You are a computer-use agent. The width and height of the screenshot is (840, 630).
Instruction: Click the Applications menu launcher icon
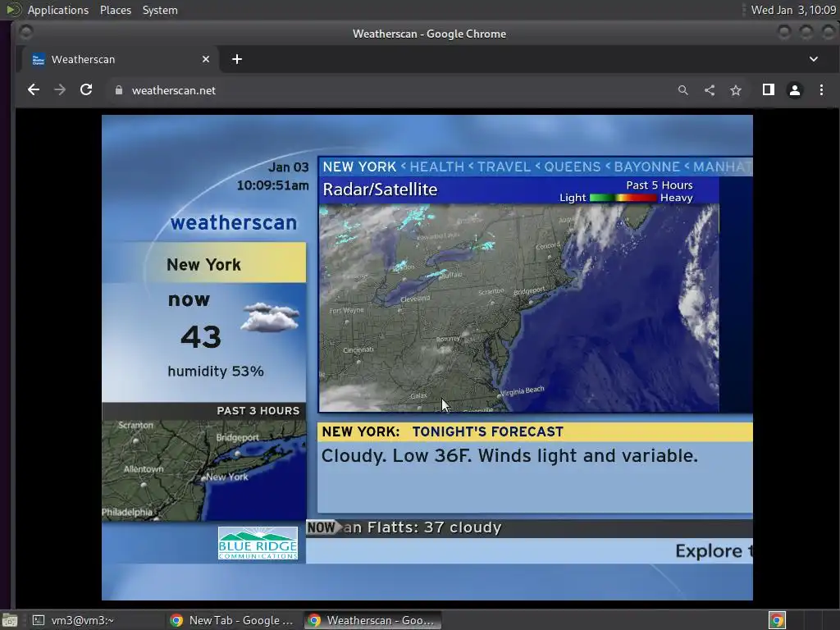coord(13,10)
